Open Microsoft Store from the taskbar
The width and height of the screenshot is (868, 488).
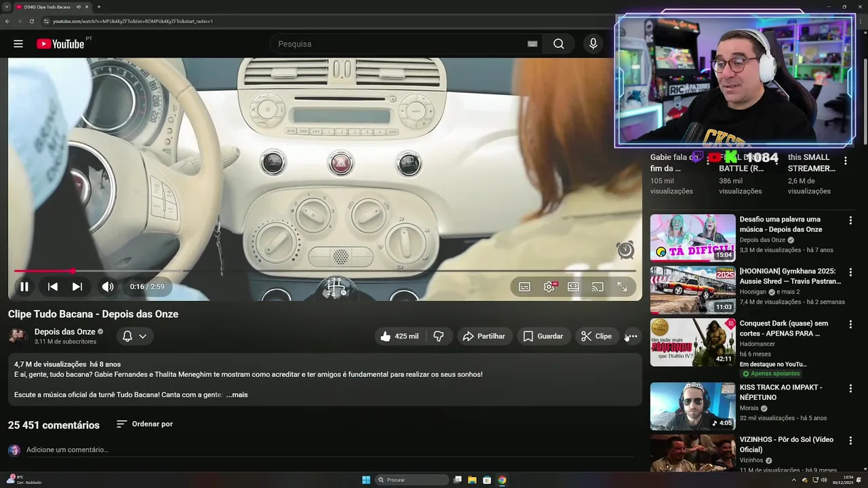487,480
